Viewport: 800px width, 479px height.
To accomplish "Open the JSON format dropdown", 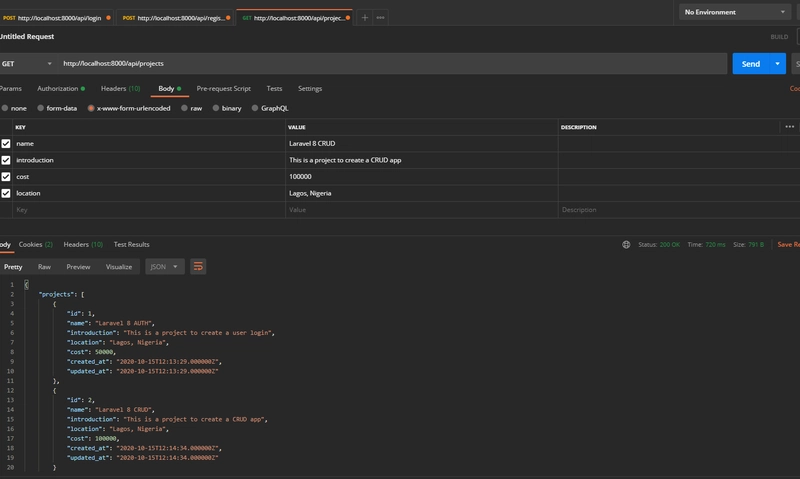I will click(165, 267).
